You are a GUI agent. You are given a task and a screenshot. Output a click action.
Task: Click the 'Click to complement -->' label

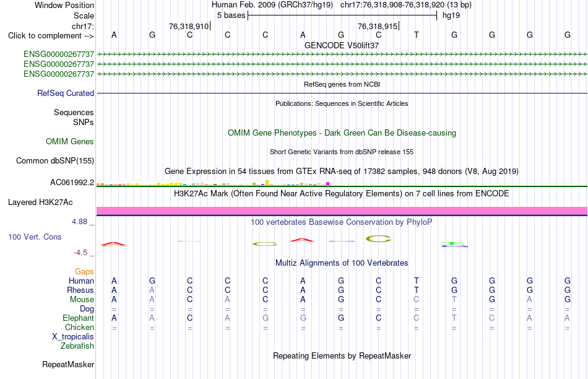pyautogui.click(x=51, y=36)
